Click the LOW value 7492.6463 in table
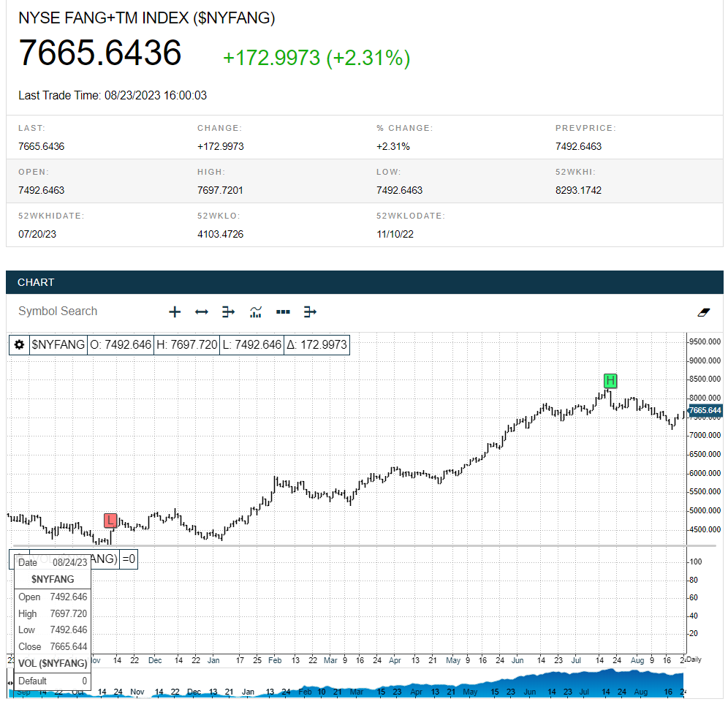The width and height of the screenshot is (728, 707). pyautogui.click(x=399, y=190)
